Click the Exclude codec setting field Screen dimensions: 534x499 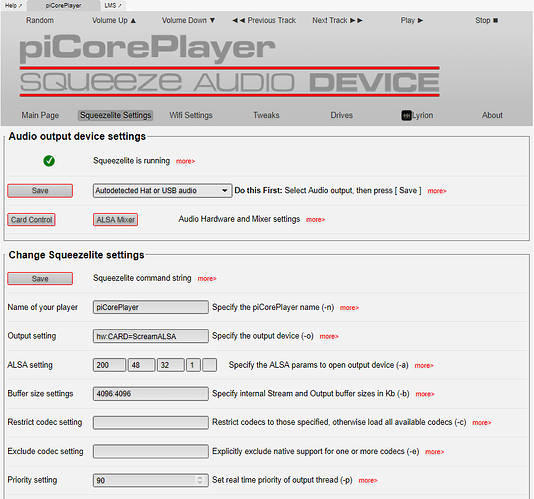pos(151,451)
